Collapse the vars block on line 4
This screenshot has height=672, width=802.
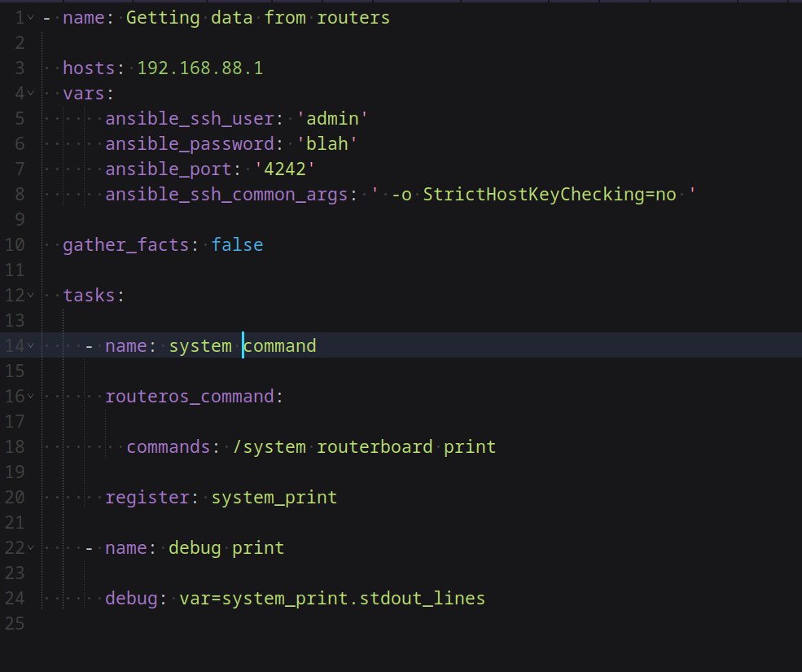coord(31,94)
